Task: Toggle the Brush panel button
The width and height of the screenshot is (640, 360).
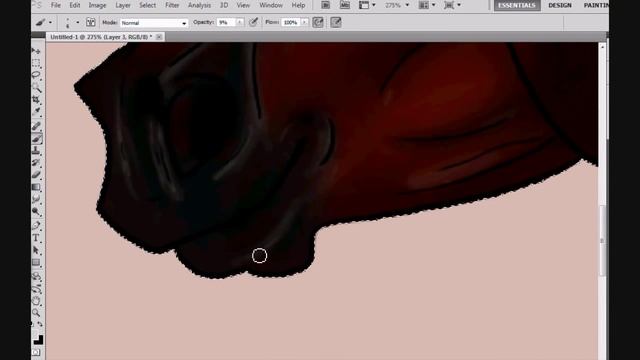Action: point(91,22)
